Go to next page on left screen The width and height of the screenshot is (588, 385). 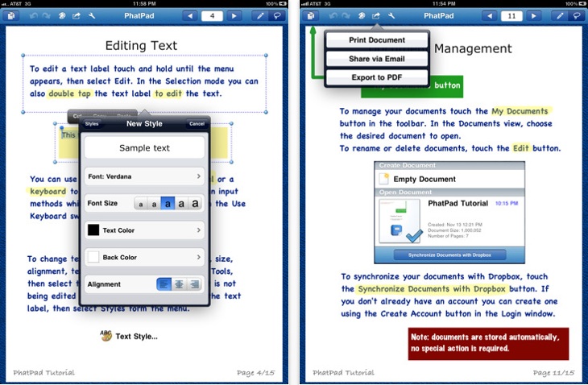234,16
